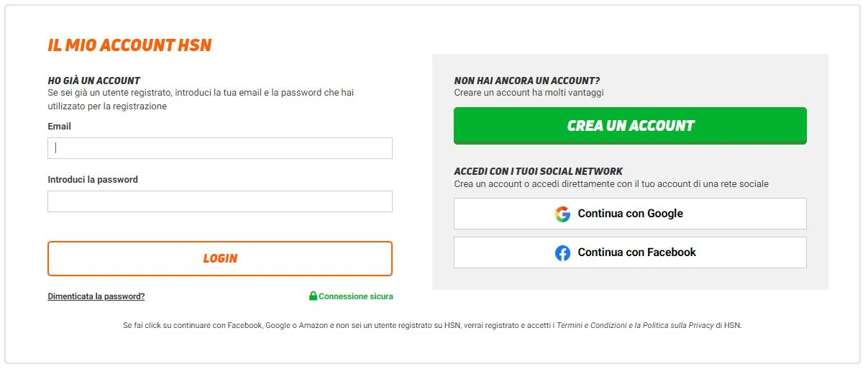Open the 'Dimenticata la password?' link
The image size is (868, 369).
point(96,296)
